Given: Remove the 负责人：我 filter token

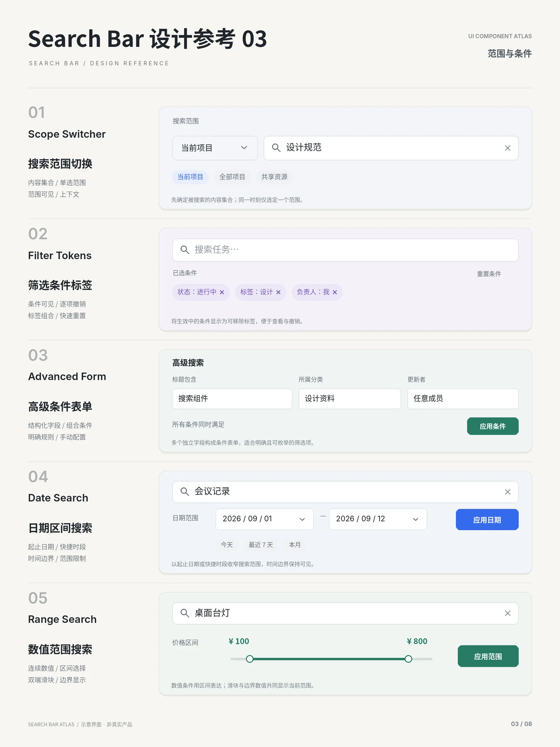Looking at the screenshot, I should click(x=335, y=292).
